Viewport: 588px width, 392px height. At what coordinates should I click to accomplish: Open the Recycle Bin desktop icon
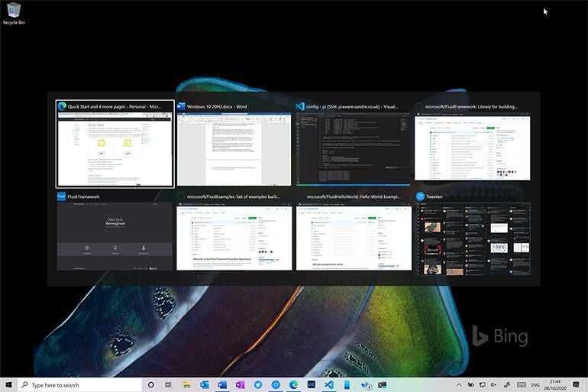[x=14, y=14]
